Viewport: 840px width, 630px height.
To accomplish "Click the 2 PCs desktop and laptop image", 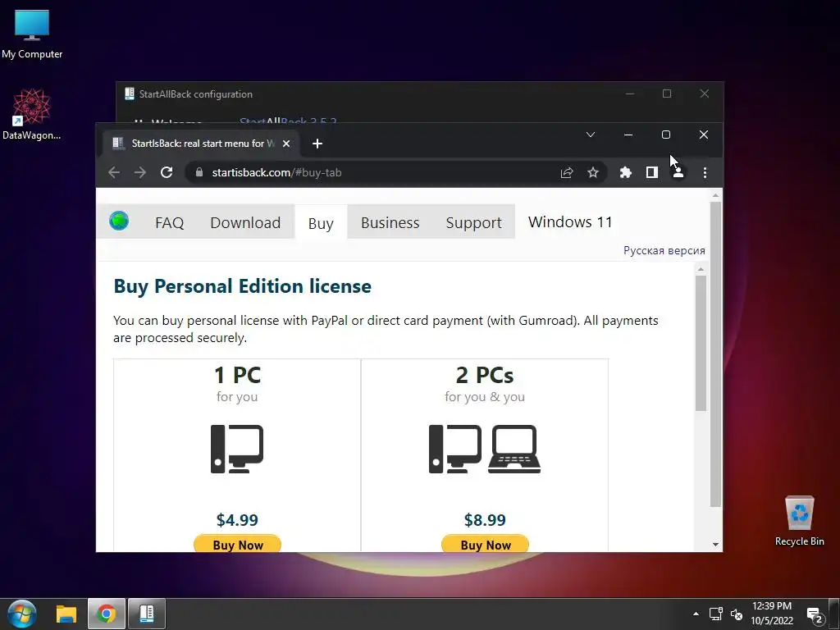I will point(485,449).
